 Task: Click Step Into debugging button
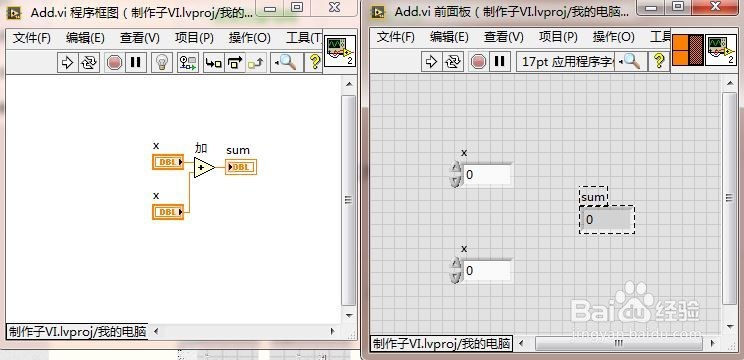214,62
